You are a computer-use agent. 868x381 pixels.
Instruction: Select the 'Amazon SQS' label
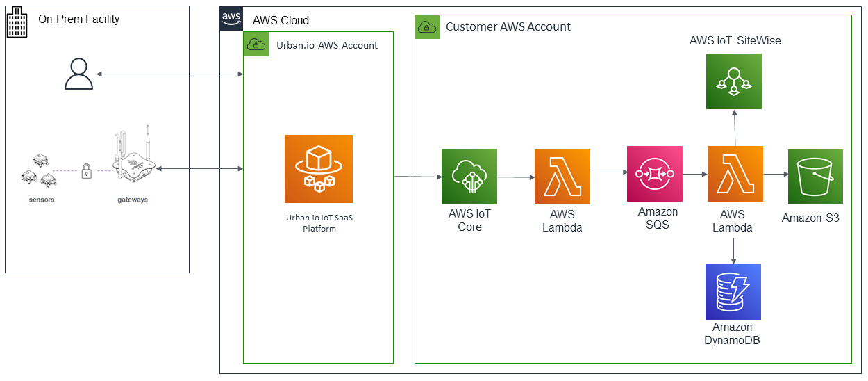click(x=658, y=218)
